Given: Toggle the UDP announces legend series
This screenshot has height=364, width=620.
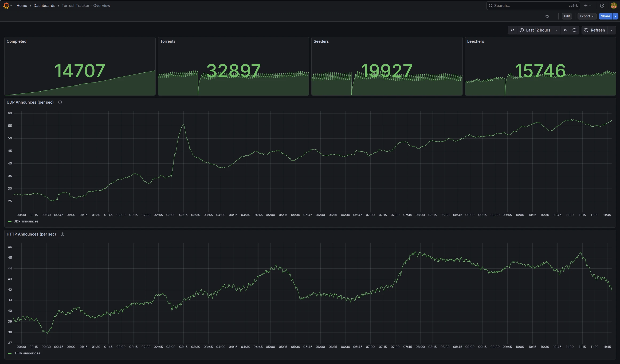Looking at the screenshot, I should coord(26,221).
